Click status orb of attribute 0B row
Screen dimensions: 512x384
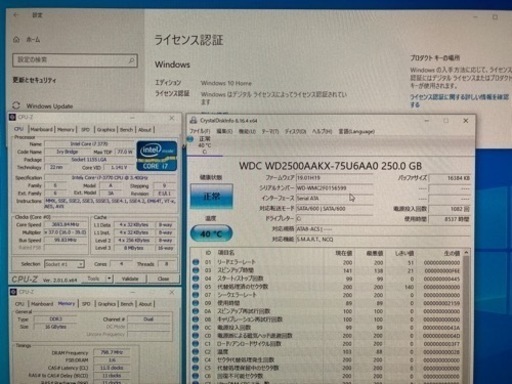click(196, 319)
